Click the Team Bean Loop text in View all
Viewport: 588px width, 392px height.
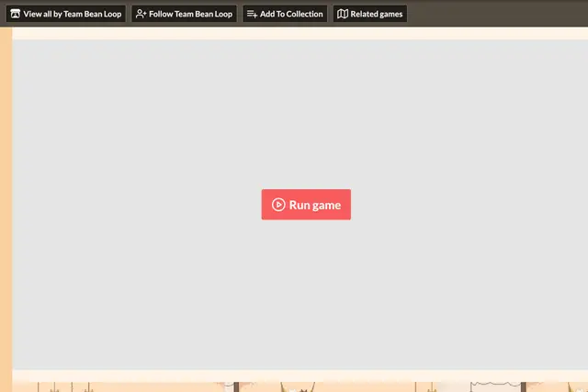coord(92,14)
